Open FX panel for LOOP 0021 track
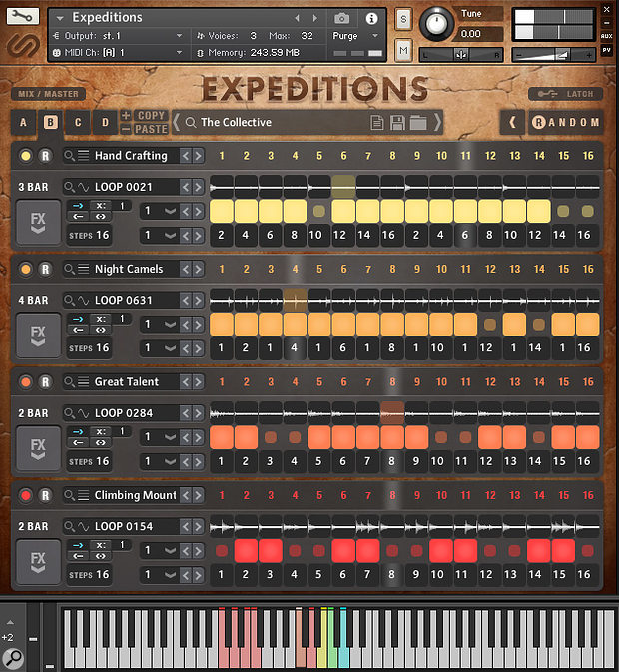This screenshot has width=619, height=672. point(38,223)
